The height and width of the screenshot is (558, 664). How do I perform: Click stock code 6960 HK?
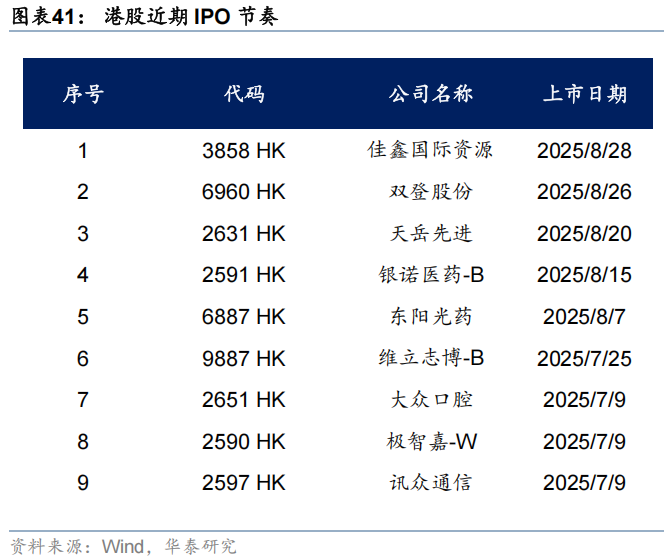(244, 192)
